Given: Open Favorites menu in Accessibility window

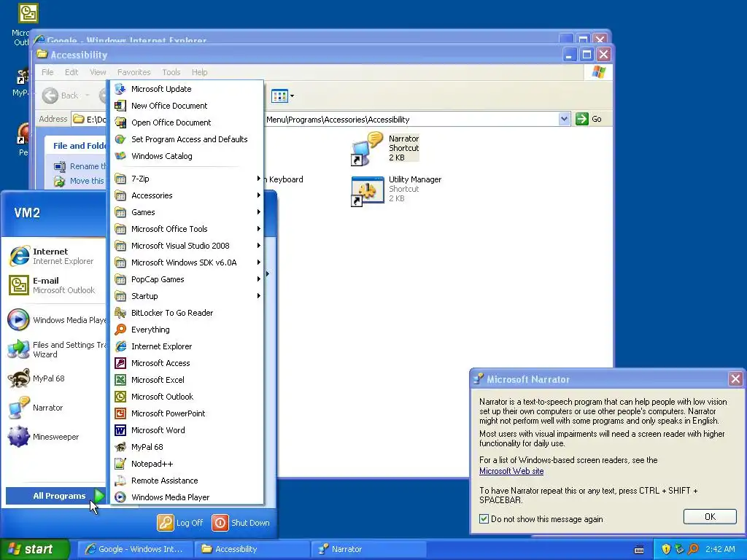Looking at the screenshot, I should [134, 72].
